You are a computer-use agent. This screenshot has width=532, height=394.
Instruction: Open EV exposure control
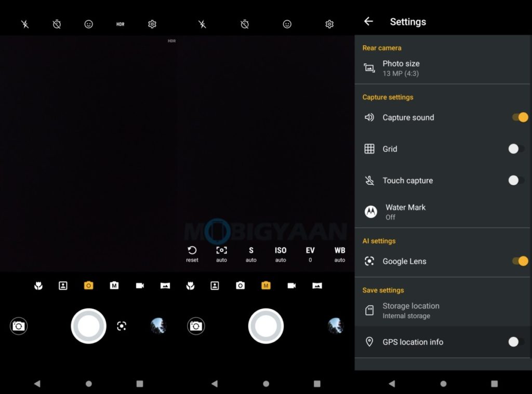310,254
